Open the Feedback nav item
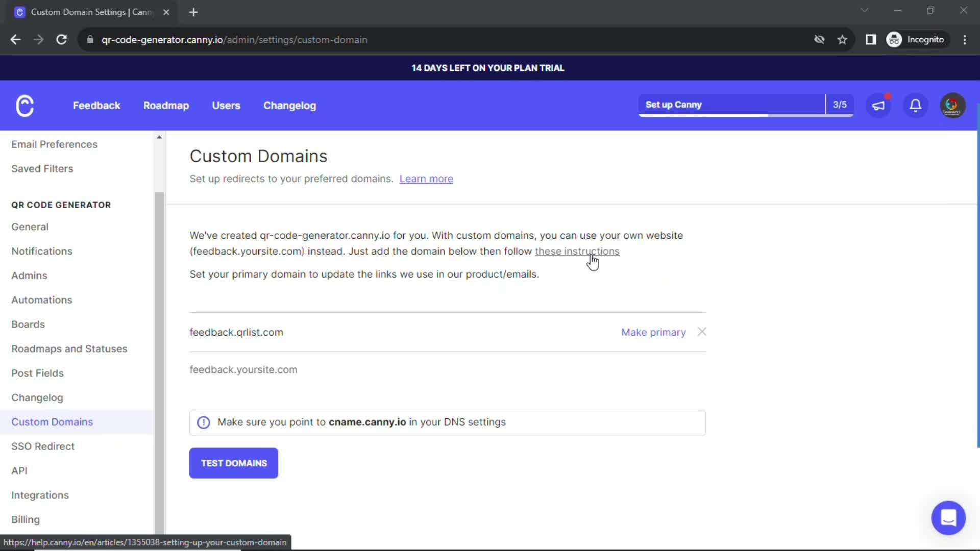The image size is (980, 551). tap(96, 106)
